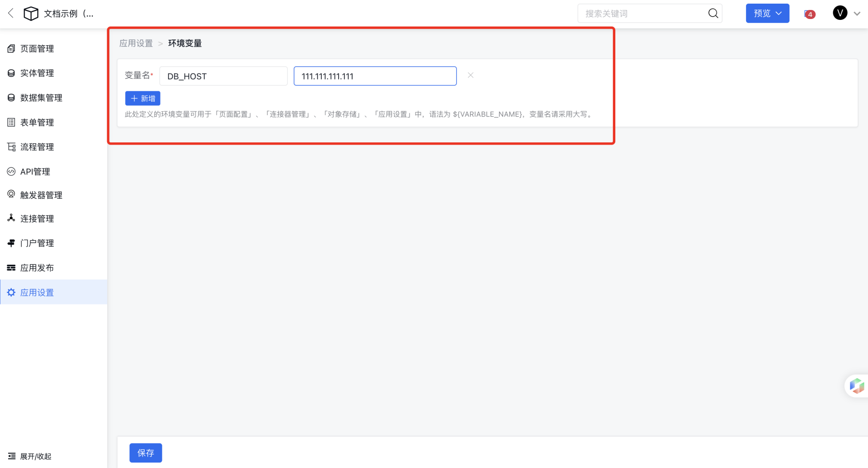Screen dimensions: 868x468
Task: Open the account menu via avatar chevron
Action: (x=858, y=14)
